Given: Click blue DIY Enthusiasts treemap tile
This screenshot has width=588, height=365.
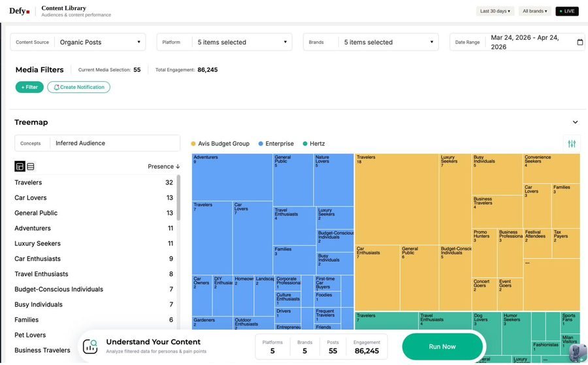Looking at the screenshot, I should [222, 295].
